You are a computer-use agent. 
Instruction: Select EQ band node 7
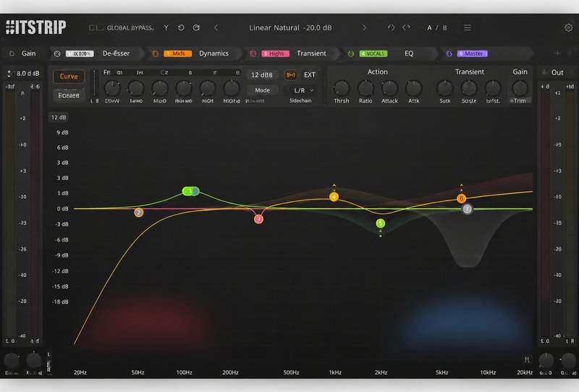pyautogui.click(x=467, y=209)
